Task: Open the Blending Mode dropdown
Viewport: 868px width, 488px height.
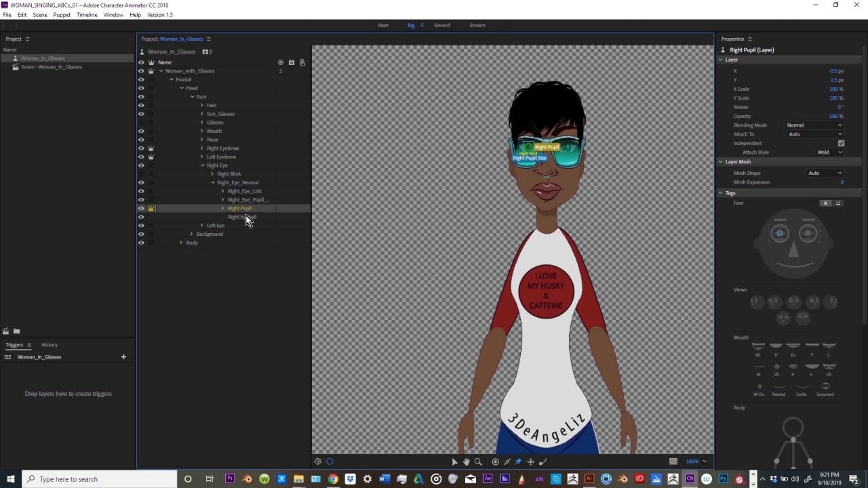Action: pyautogui.click(x=814, y=125)
